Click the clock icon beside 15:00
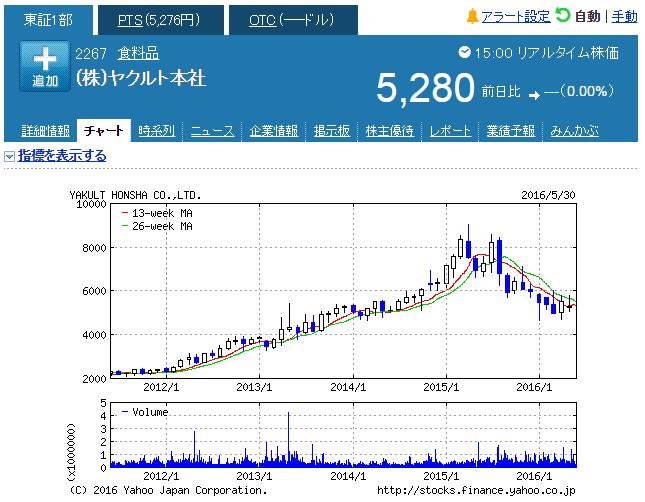The image size is (645, 502). pyautogui.click(x=464, y=52)
